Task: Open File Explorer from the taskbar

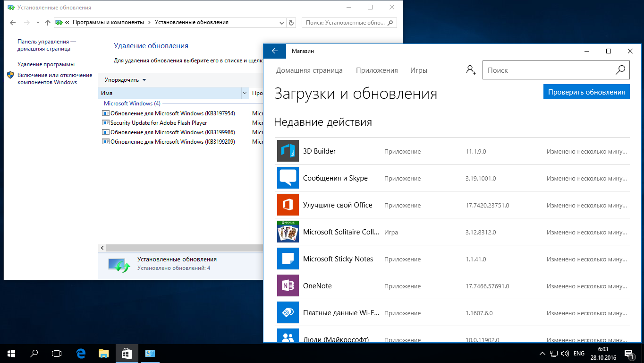Action: (104, 353)
